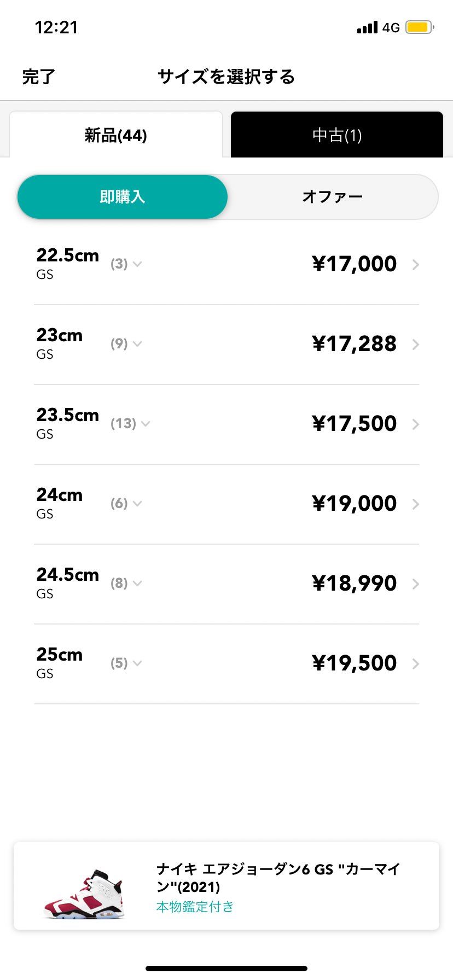Tap the arrow beside the ¥17,500 price
Image resolution: width=453 pixels, height=980 pixels.
coord(416,424)
